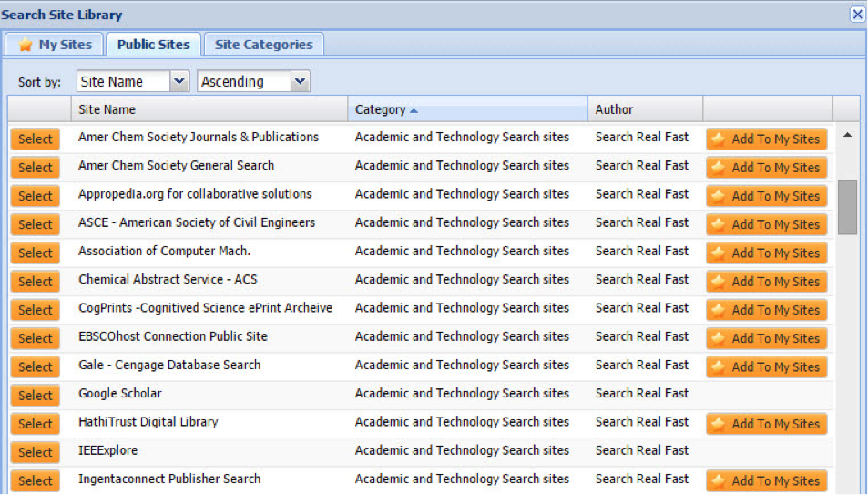The image size is (868, 495).
Task: Open the Ascending sort order dropdown
Action: (300, 81)
